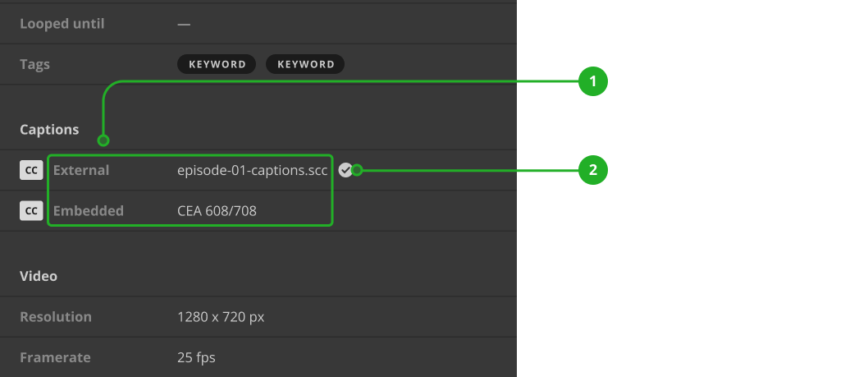Click the External caption row label
The height and width of the screenshot is (377, 868).
pyautogui.click(x=81, y=170)
